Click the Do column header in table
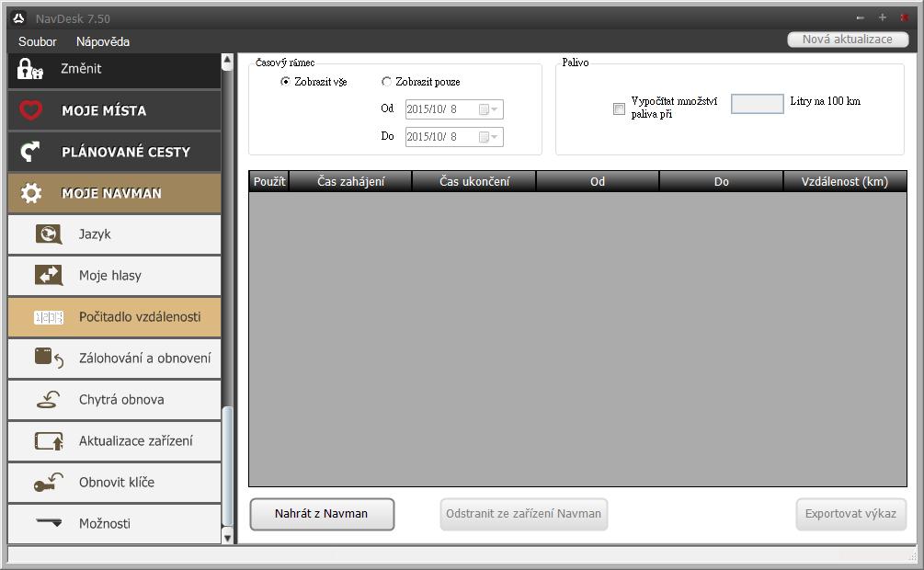This screenshot has height=570, width=924. pos(722,181)
